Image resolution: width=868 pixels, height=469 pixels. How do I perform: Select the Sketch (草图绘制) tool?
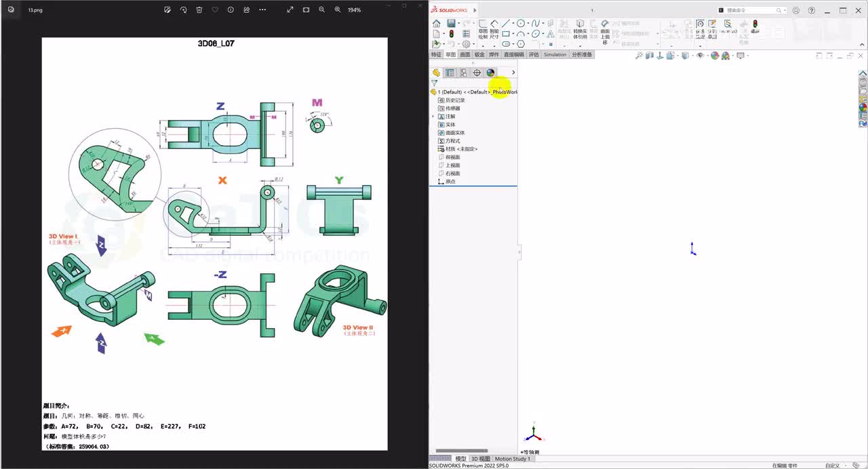click(483, 27)
